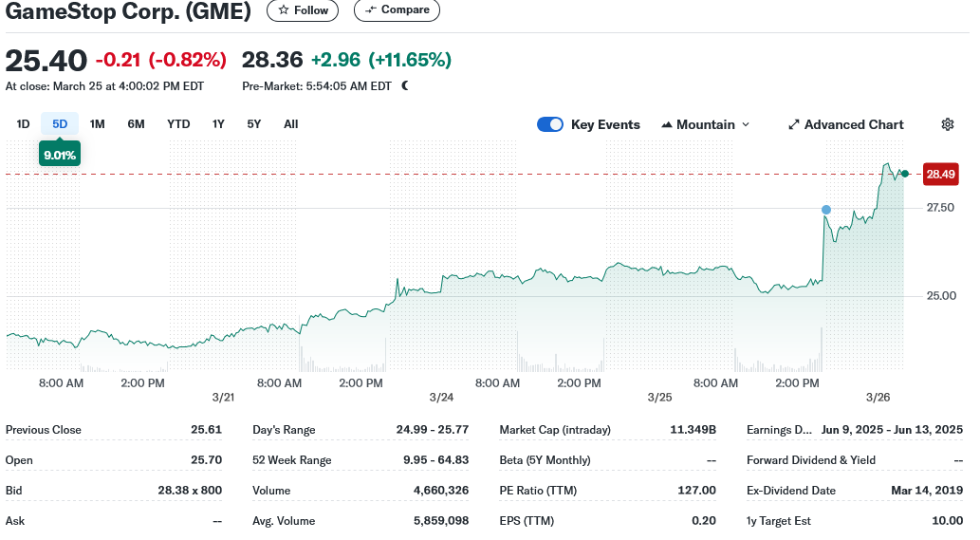
Task: Select the 1D range tab
Action: [23, 123]
